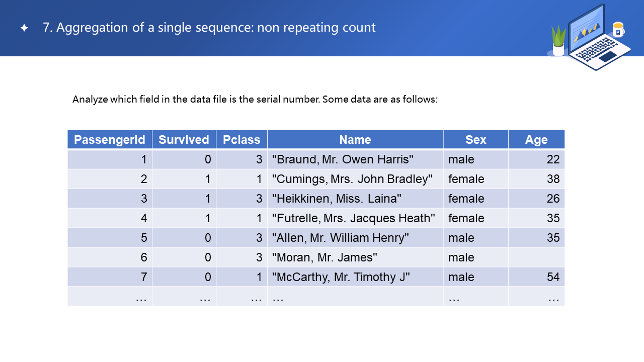This screenshot has height=362, width=644.
Task: Click the empty Age cell for Moran
Action: tap(536, 257)
